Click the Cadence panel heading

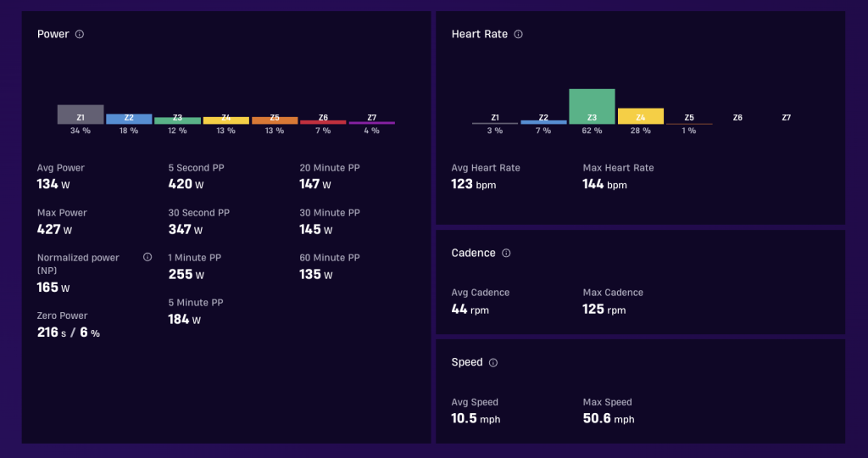(x=473, y=253)
